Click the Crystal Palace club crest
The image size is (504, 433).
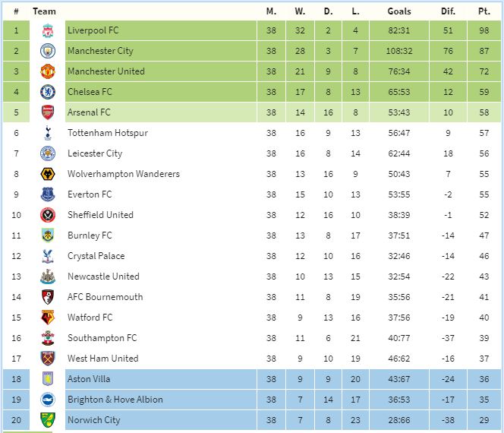point(48,257)
